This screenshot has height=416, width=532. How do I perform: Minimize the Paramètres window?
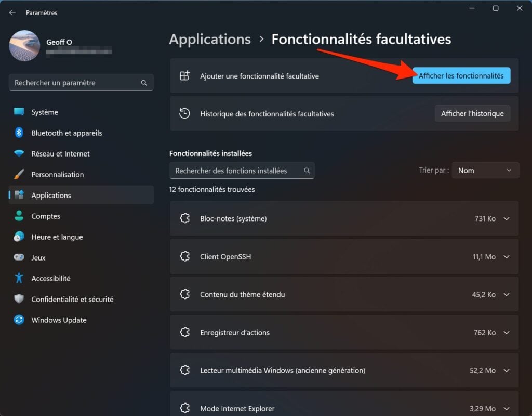472,8
